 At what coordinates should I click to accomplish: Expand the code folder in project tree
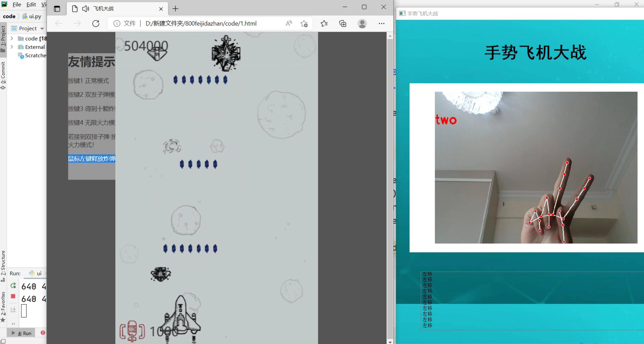12,38
